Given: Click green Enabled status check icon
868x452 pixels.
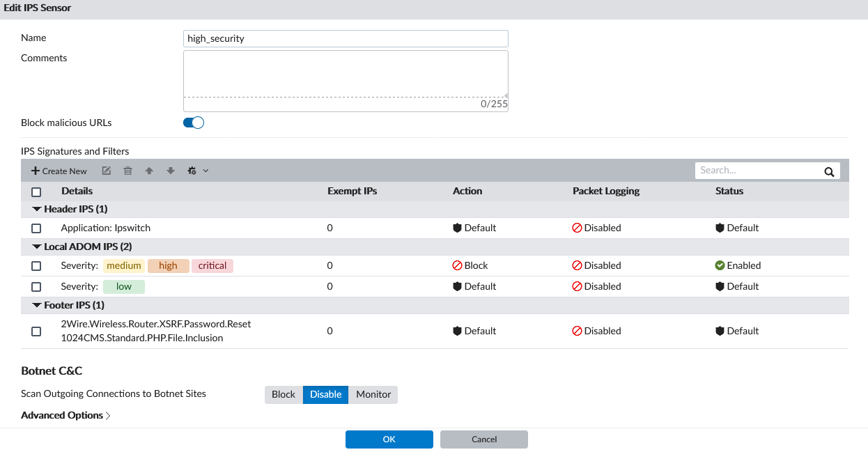Looking at the screenshot, I should tap(720, 265).
